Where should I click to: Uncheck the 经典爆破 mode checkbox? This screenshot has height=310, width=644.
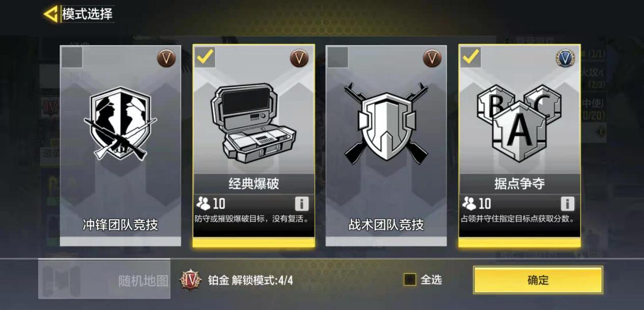(x=205, y=57)
